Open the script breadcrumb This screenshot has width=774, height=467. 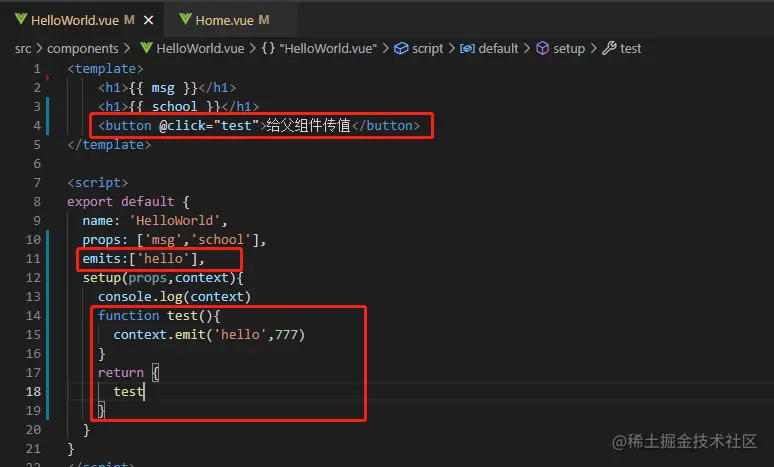click(427, 48)
